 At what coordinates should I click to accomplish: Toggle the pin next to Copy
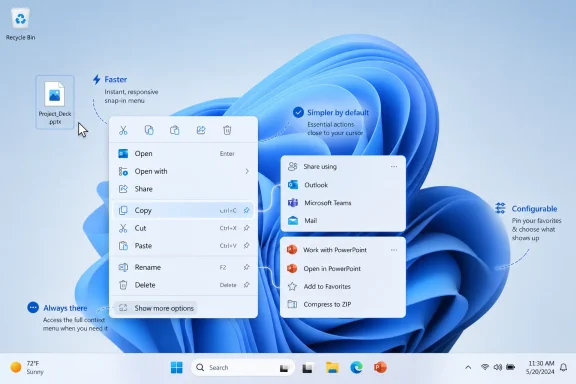point(246,210)
